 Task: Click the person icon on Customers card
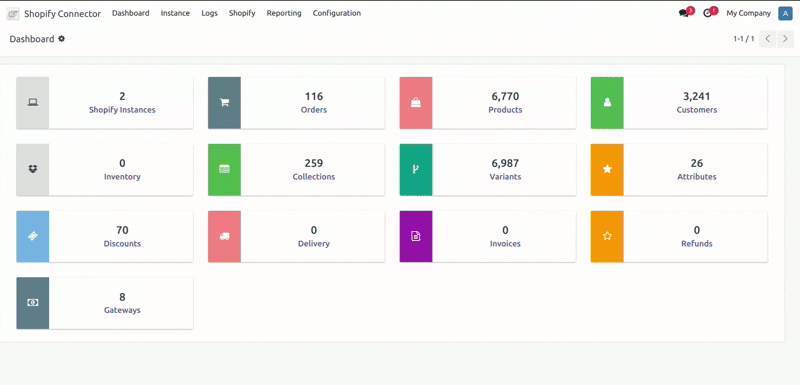607,102
